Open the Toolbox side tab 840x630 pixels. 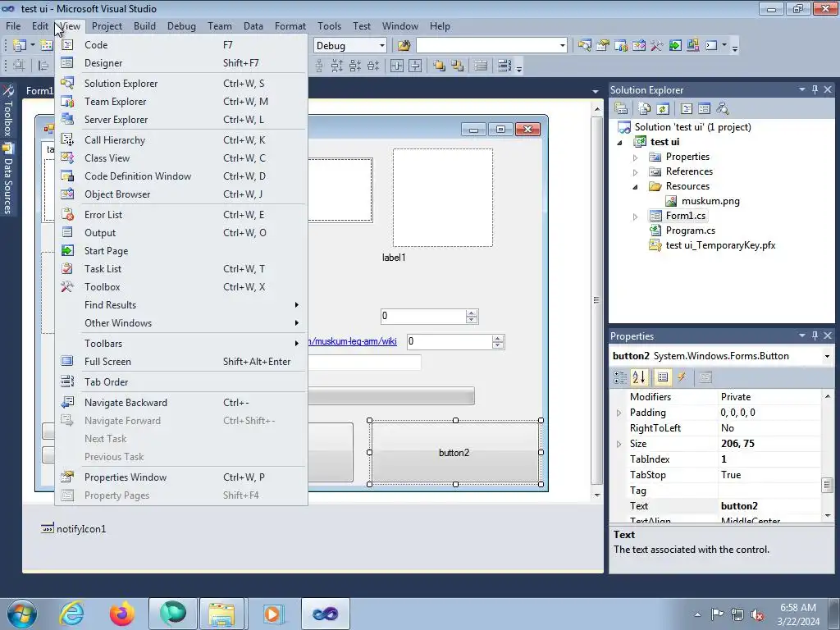coord(7,111)
